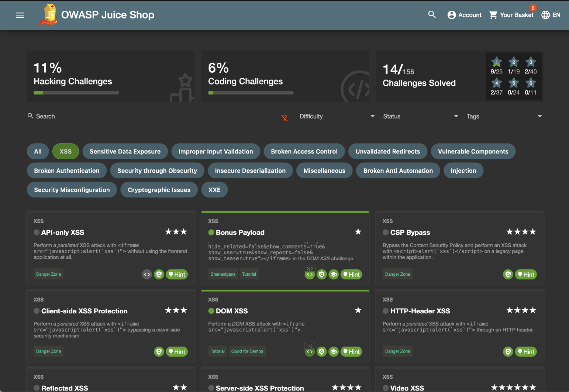Open the navigation hamburger menu

(20, 15)
